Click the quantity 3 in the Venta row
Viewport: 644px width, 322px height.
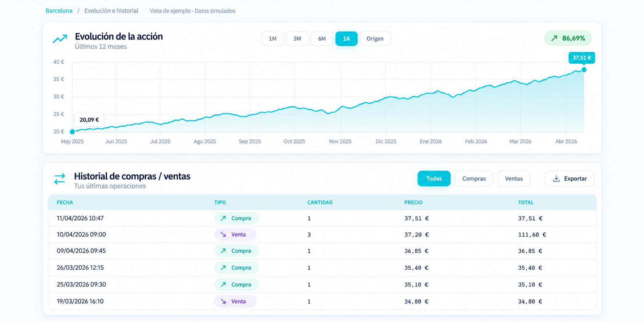[x=309, y=235]
